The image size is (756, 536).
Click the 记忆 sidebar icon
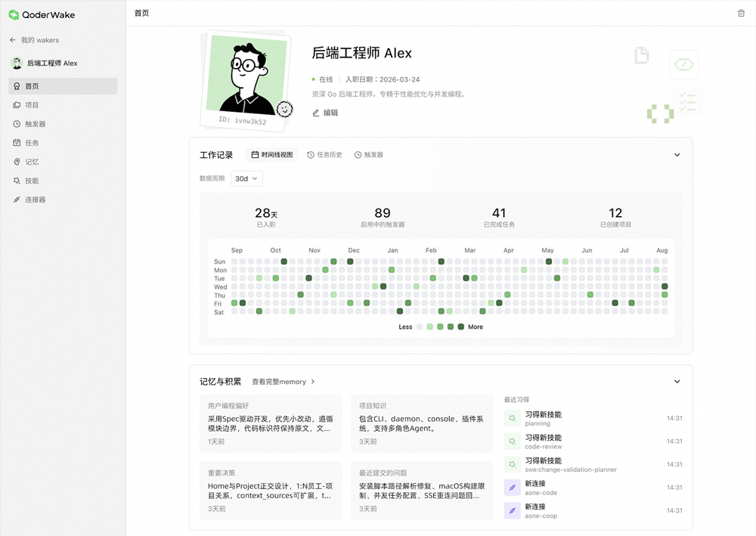(17, 162)
